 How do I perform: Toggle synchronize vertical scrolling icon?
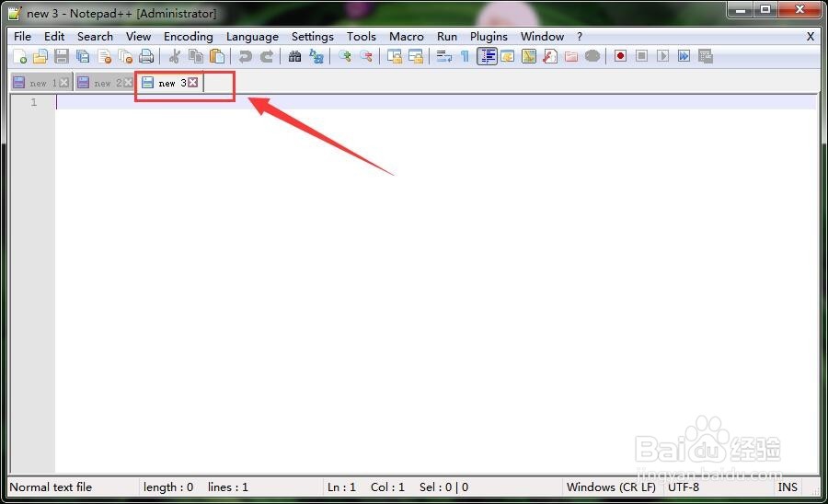(x=395, y=56)
